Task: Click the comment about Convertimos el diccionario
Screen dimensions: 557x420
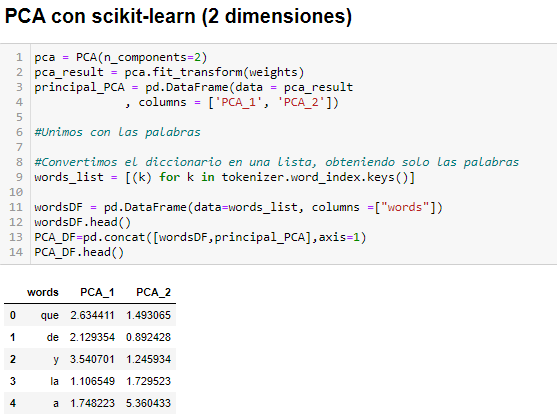Action: pyautogui.click(x=276, y=162)
